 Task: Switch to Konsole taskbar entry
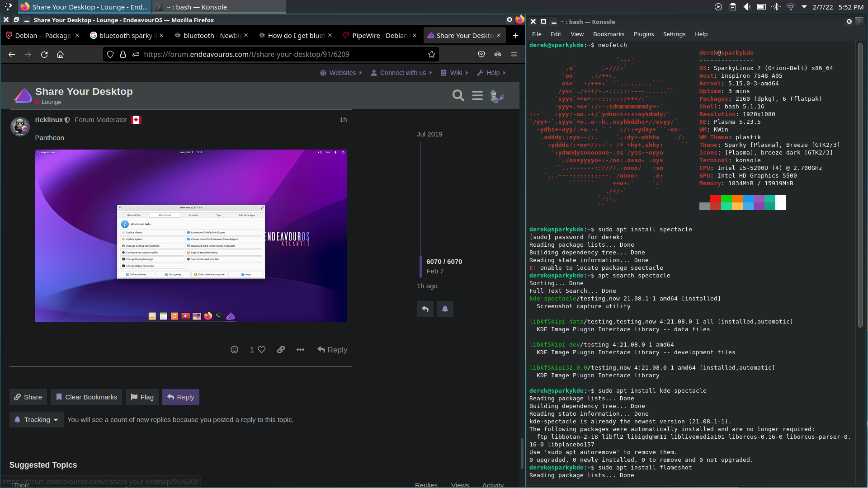[x=219, y=7]
